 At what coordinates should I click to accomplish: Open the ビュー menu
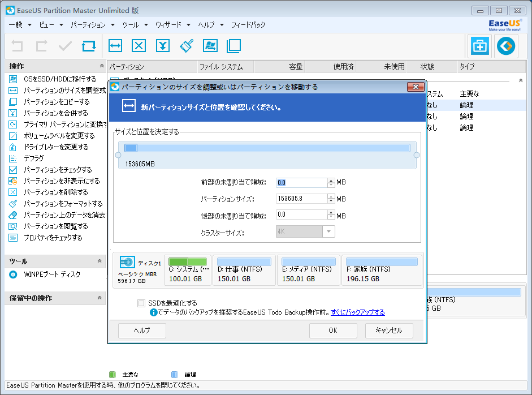coord(51,25)
